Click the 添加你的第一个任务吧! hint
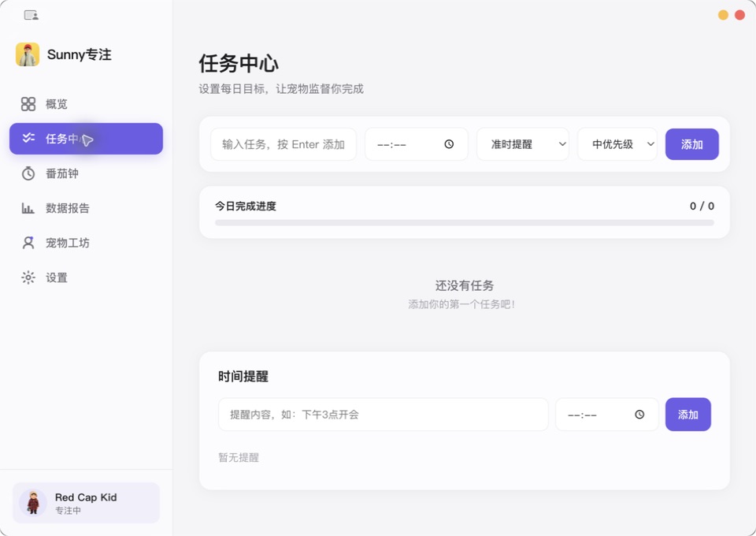756x536 pixels. 461,304
